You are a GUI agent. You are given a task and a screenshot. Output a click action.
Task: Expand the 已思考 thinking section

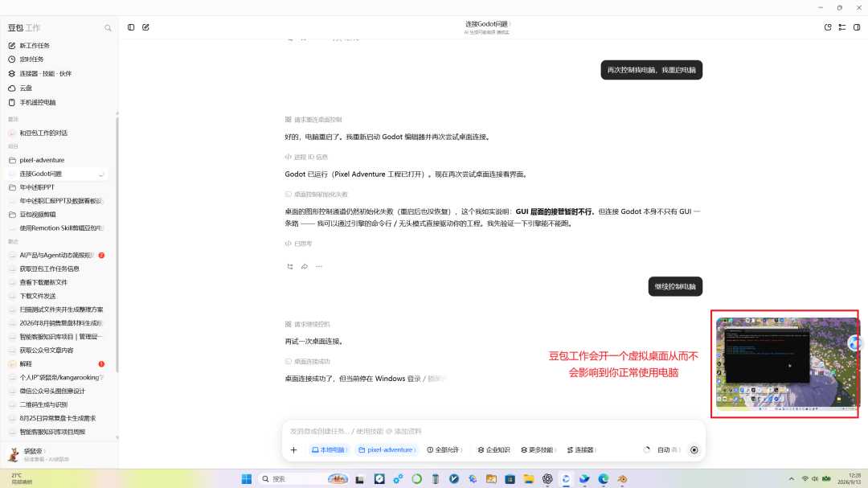tap(298, 244)
